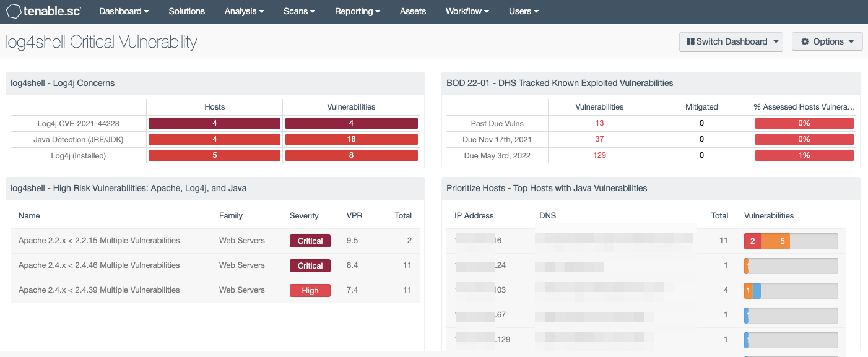
Task: Go to Solutions in the navigation bar
Action: (x=187, y=11)
